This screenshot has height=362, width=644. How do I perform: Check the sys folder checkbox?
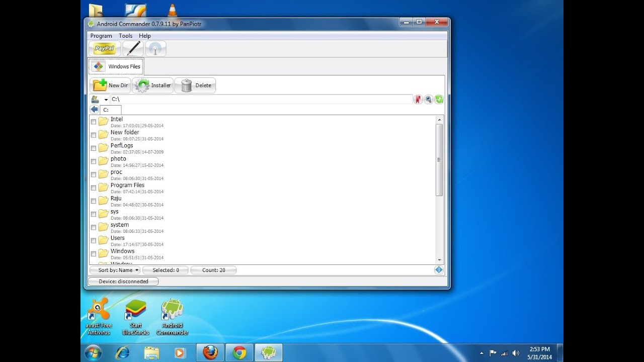(x=93, y=214)
